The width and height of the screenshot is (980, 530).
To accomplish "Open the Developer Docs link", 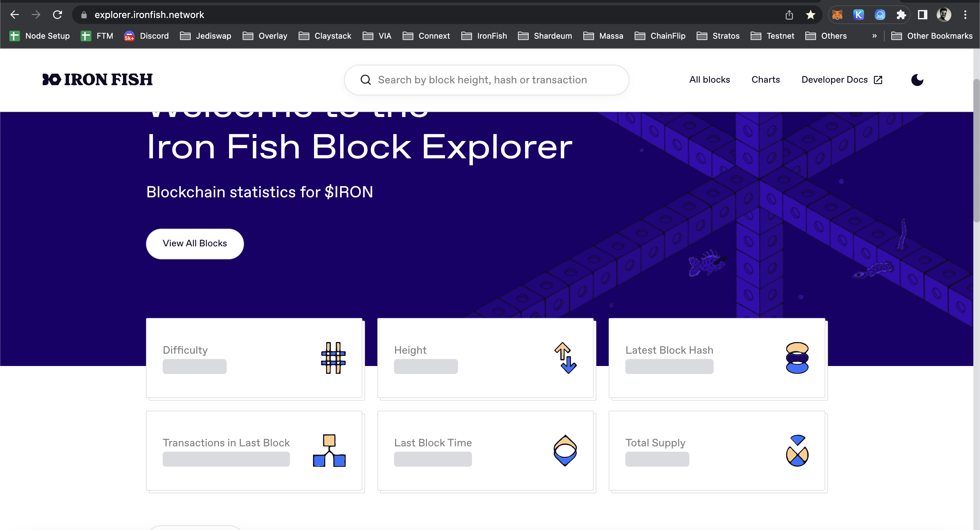I will tap(834, 80).
